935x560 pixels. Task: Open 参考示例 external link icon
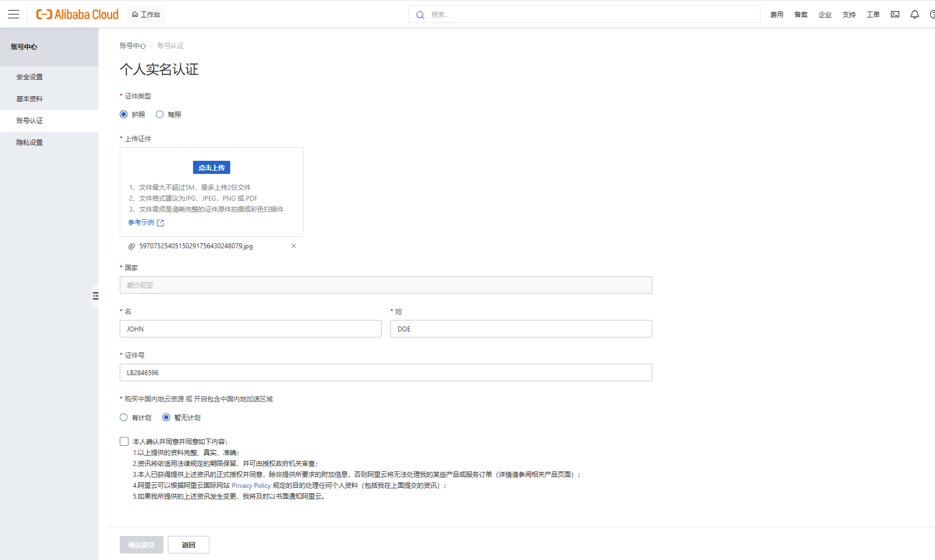(160, 223)
